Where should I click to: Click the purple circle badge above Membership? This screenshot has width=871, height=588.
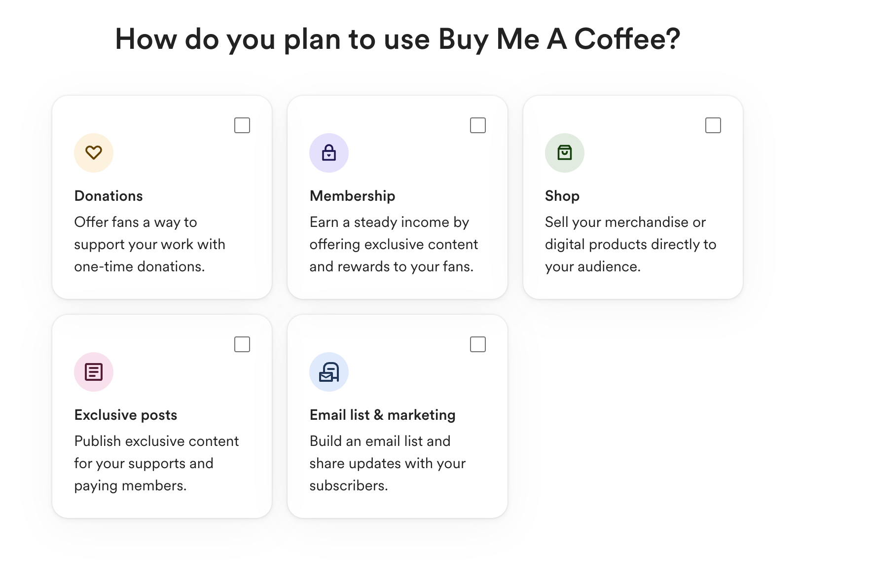pyautogui.click(x=329, y=153)
